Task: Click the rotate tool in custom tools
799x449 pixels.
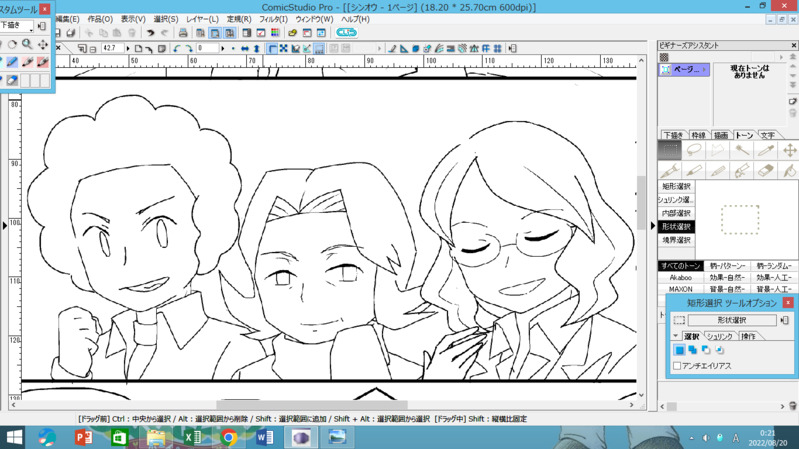Action: (12, 44)
